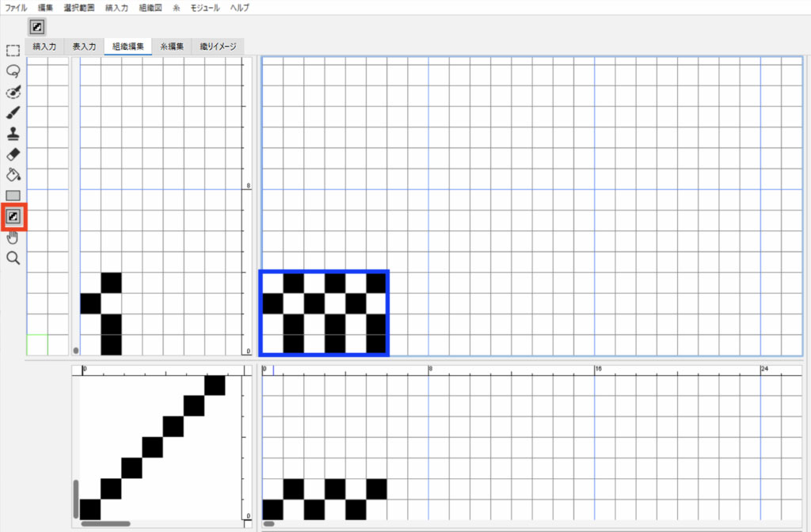Activate the hand pan tool
Image resolution: width=811 pixels, height=532 pixels.
[x=13, y=237]
